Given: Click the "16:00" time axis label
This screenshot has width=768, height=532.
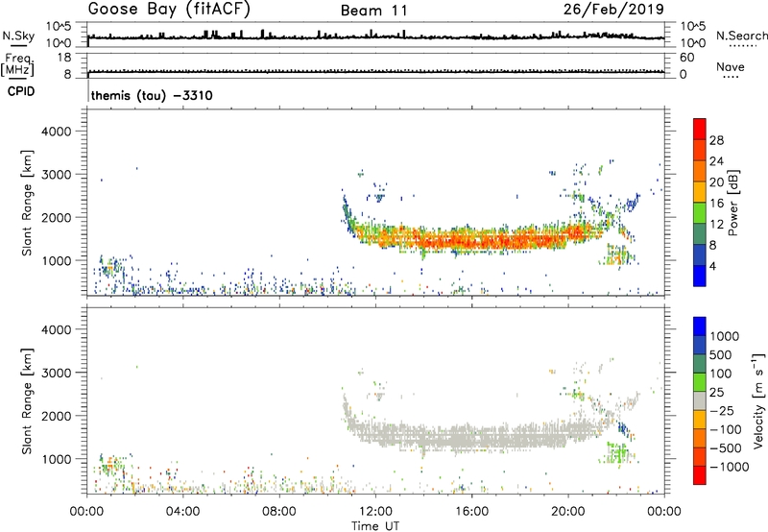Looking at the screenshot, I should [x=471, y=512].
